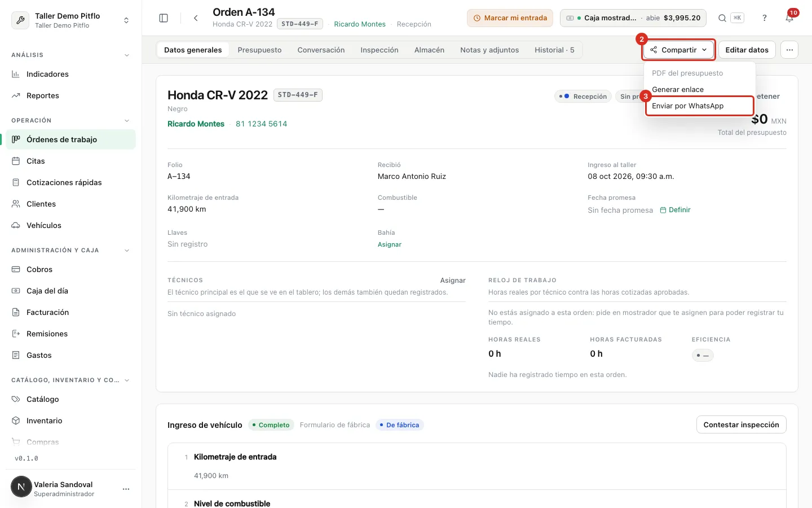Click Contestar inspección button
The width and height of the screenshot is (812, 508).
pyautogui.click(x=741, y=424)
